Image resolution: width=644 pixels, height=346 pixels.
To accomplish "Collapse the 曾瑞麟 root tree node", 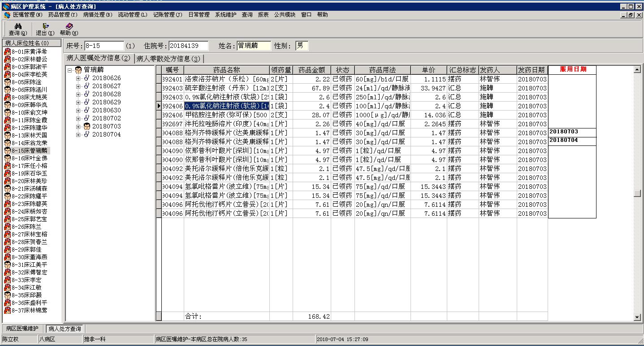I will coord(70,70).
